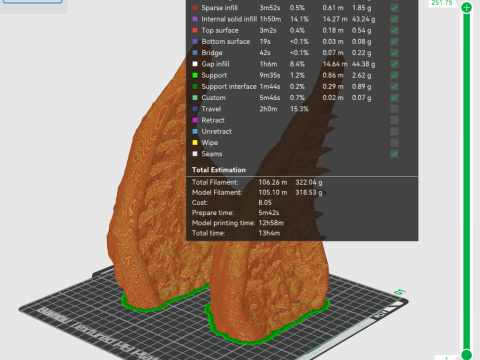Click the blue Bridge color swatch
This screenshot has width=480, height=360.
pos(195,53)
